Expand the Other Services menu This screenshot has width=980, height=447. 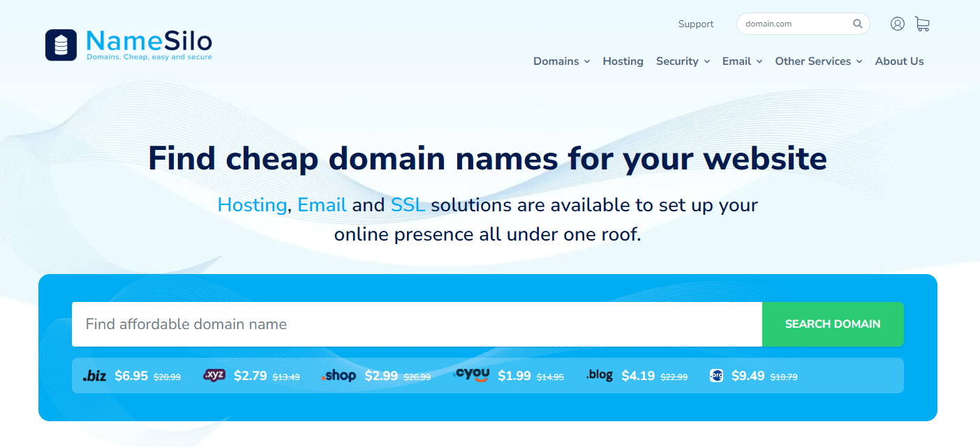coord(819,61)
